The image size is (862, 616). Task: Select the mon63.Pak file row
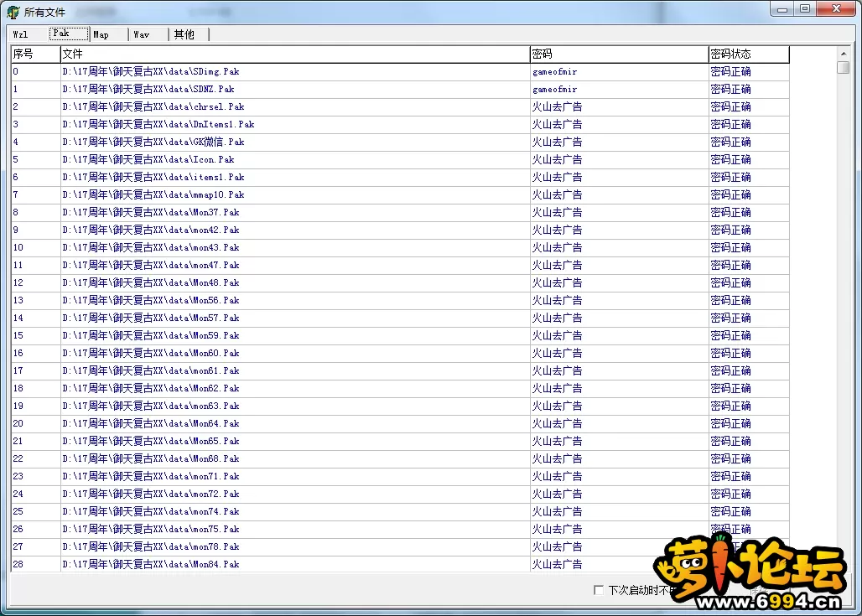(x=400, y=406)
